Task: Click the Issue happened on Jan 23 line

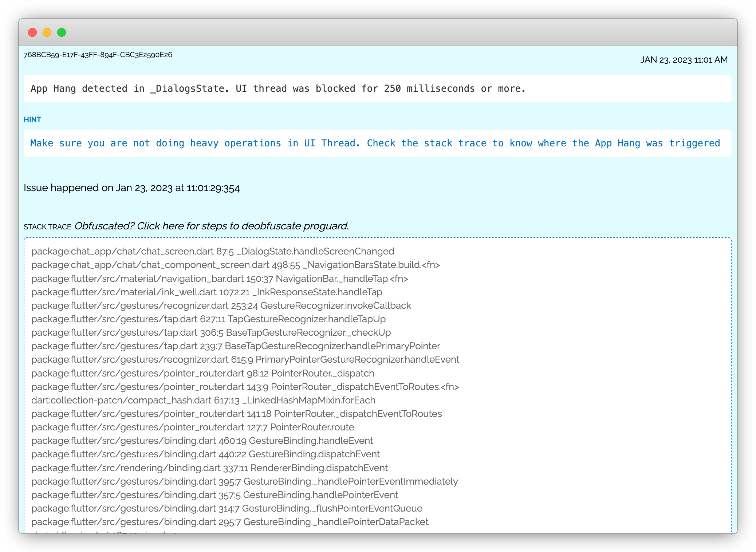Action: 131,188
